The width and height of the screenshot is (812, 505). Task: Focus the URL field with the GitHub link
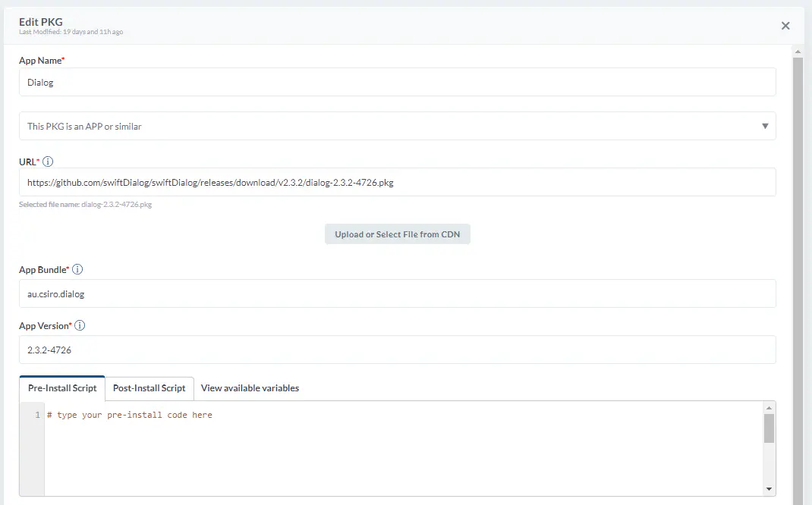(x=397, y=183)
